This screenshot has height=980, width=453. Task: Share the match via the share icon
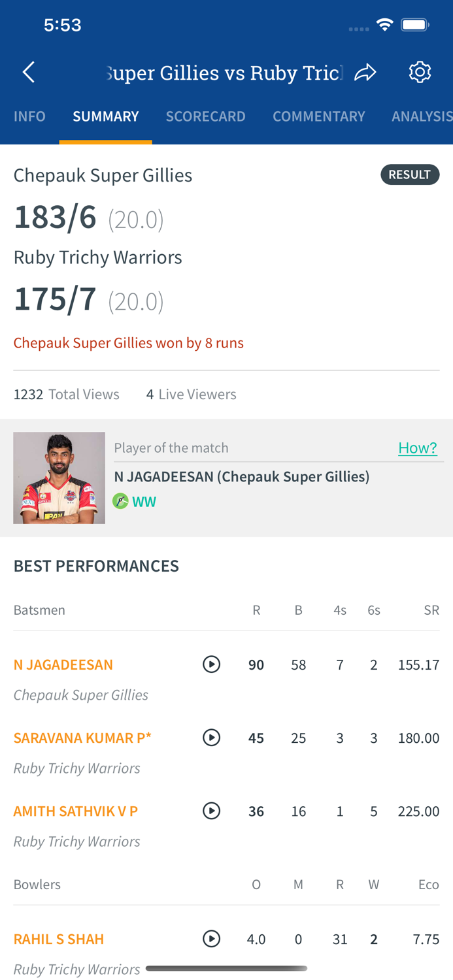point(367,72)
